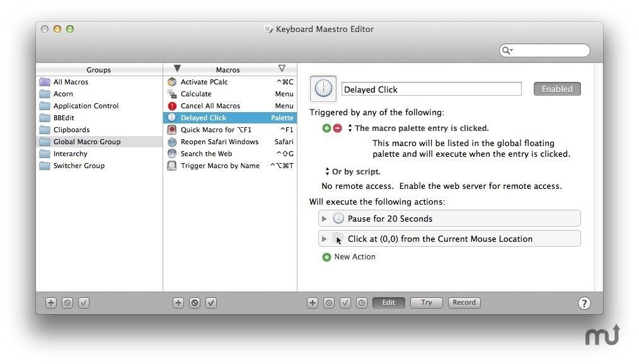Click the add group plus button

coord(51,303)
